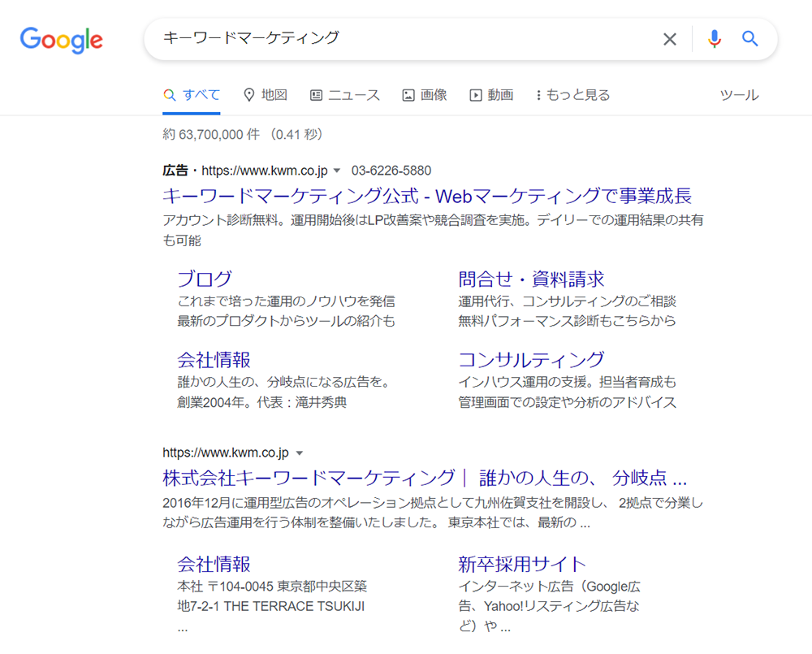
Task: Open the 動画 tab
Action: pyautogui.click(x=491, y=95)
